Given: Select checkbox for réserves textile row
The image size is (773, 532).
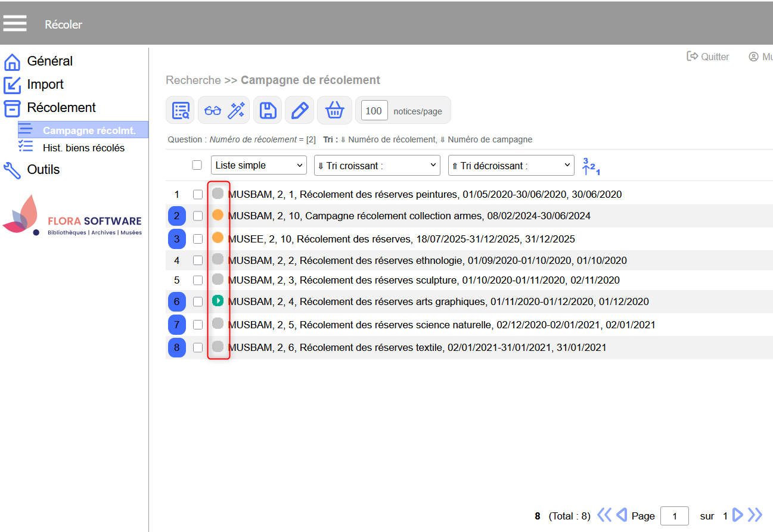Looking at the screenshot, I should coord(198,347).
